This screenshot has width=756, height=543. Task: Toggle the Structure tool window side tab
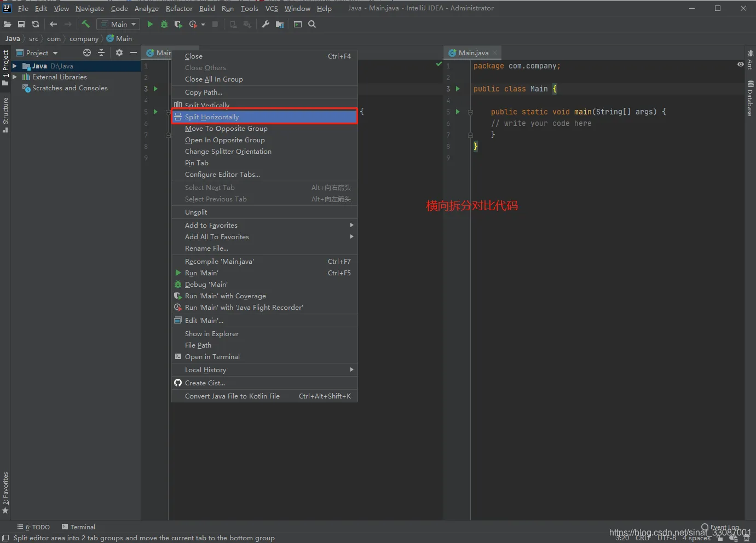point(5,114)
